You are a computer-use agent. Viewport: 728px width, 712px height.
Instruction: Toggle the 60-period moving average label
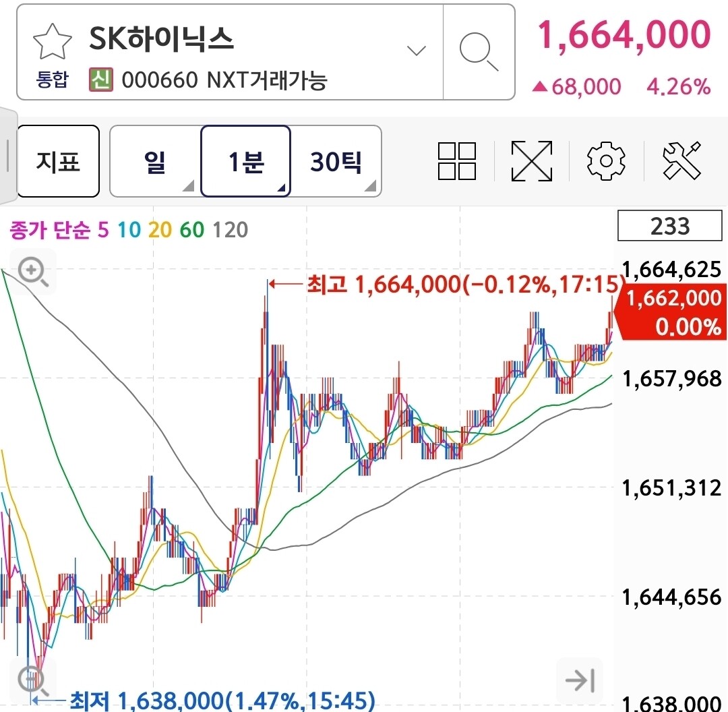coord(191,229)
